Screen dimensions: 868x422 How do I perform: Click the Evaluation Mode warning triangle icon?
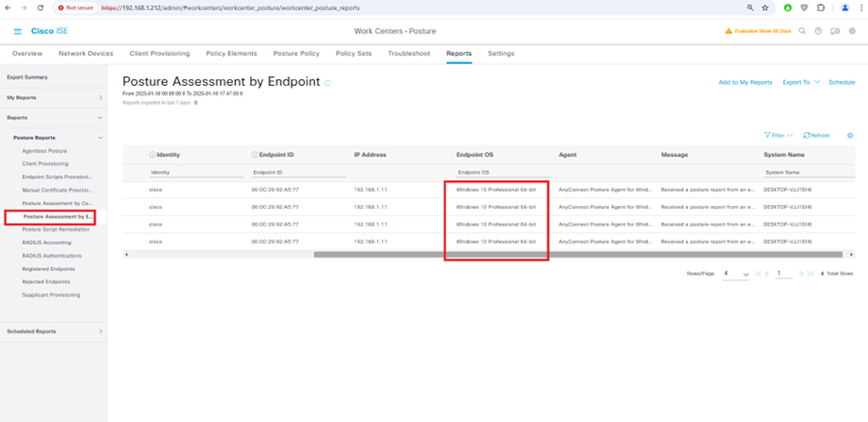point(728,31)
